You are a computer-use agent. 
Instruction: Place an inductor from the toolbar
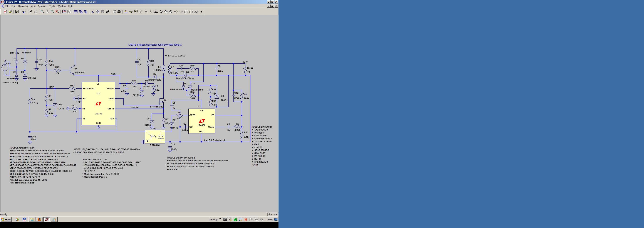151,12
